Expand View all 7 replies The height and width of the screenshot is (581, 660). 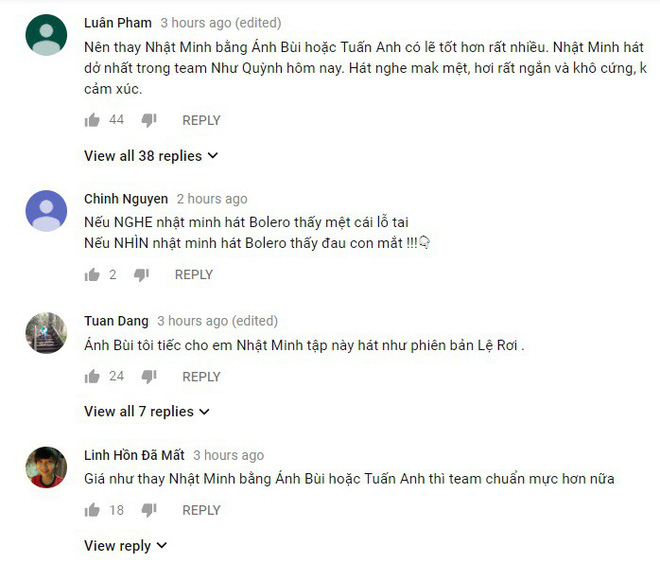147,411
